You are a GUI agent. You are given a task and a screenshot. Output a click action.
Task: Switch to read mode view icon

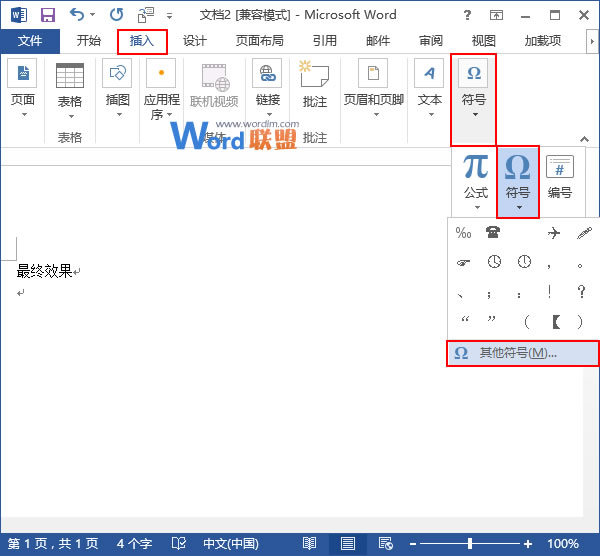coord(309,543)
